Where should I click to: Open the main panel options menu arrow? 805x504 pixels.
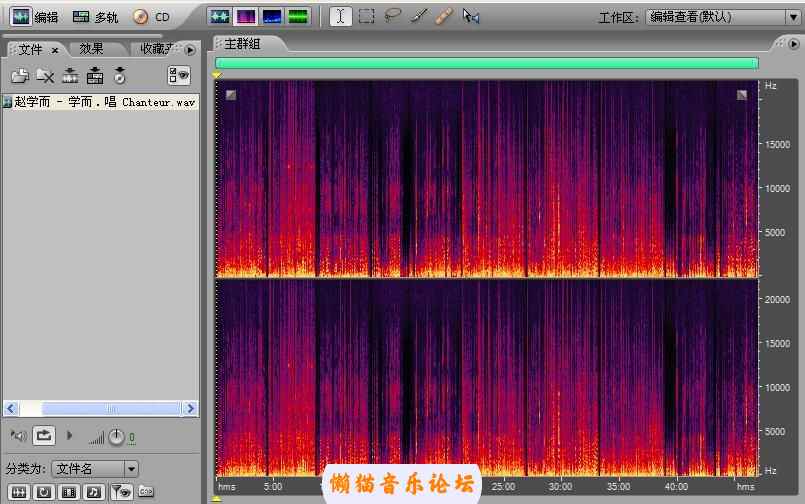(794, 44)
